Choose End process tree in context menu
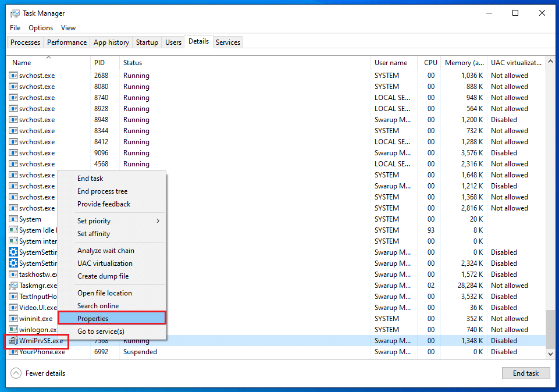The image size is (559, 392). coord(112,191)
